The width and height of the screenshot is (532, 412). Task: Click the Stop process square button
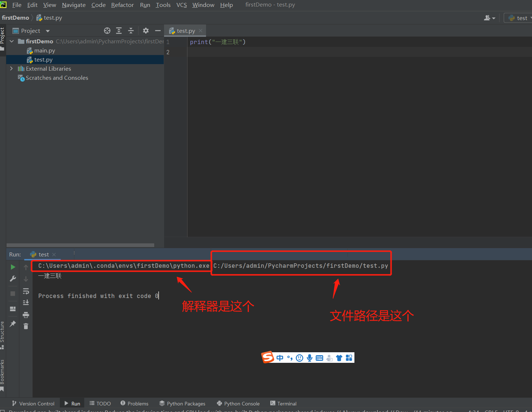[13, 294]
